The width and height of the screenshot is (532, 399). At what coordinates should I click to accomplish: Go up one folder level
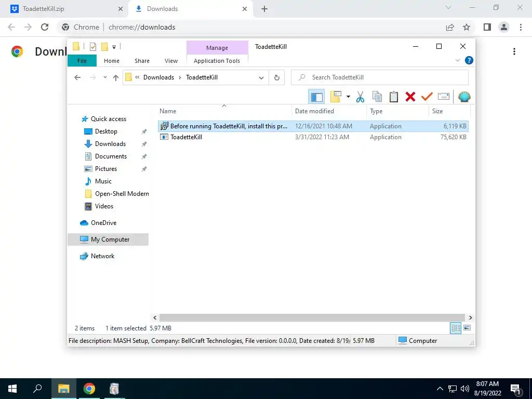[116, 78]
